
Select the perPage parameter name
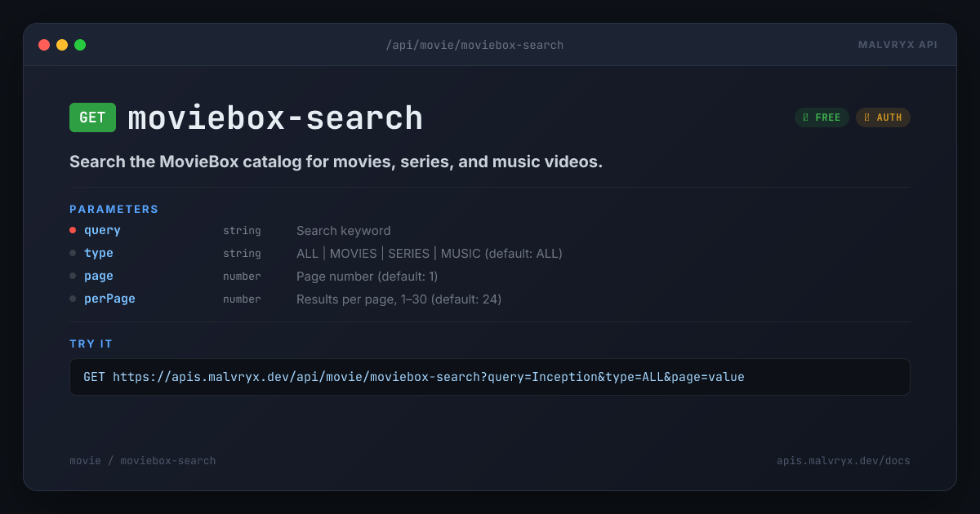(x=109, y=299)
